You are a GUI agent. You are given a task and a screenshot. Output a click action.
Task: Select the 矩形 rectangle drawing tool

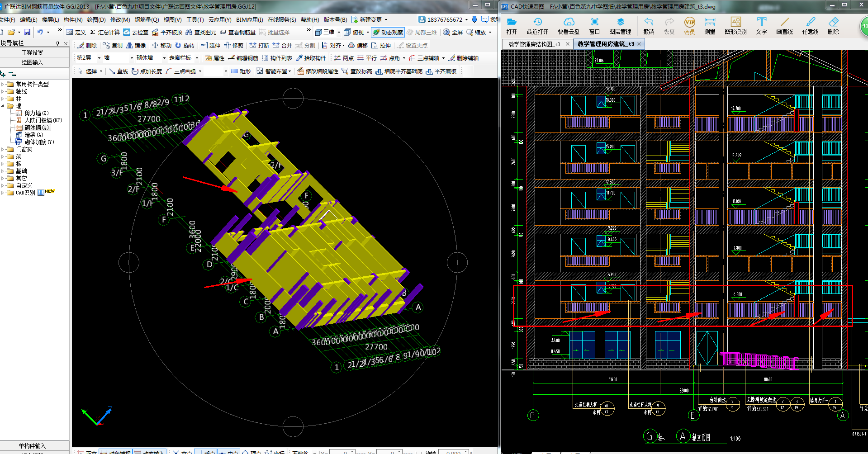point(241,71)
